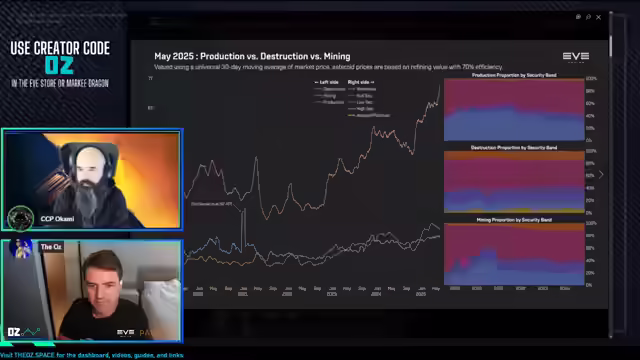The image size is (640, 360).
Task: Click The Oz avatar badge
Action: 21,248
